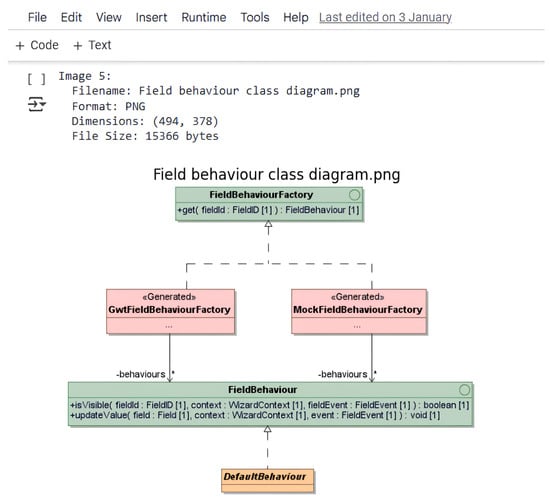Toggle the cell output options icon
The height and width of the screenshot is (500, 550).
(x=36, y=104)
